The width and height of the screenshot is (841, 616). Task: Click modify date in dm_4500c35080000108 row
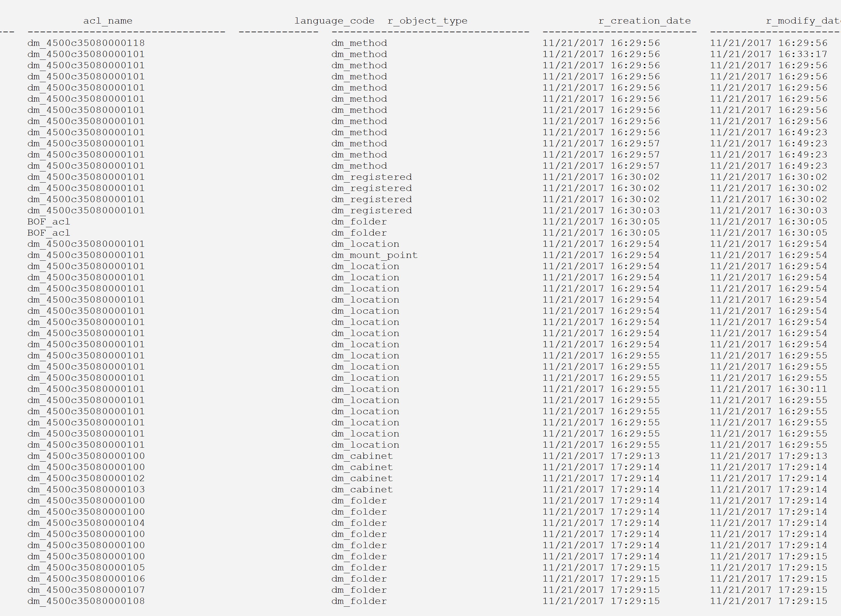point(769,601)
